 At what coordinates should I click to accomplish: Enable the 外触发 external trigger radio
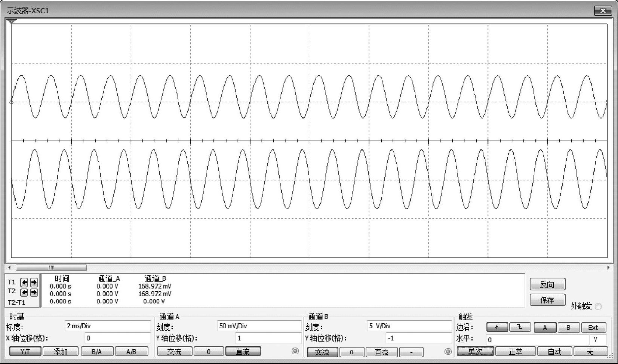click(x=598, y=307)
